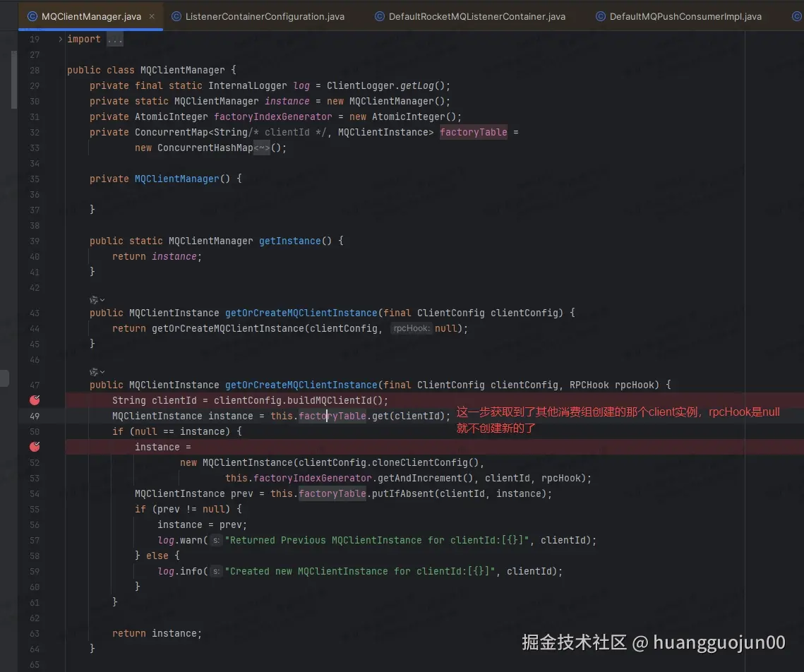Click the rpcHook: parameter hint
804x672 pixels.
(412, 328)
